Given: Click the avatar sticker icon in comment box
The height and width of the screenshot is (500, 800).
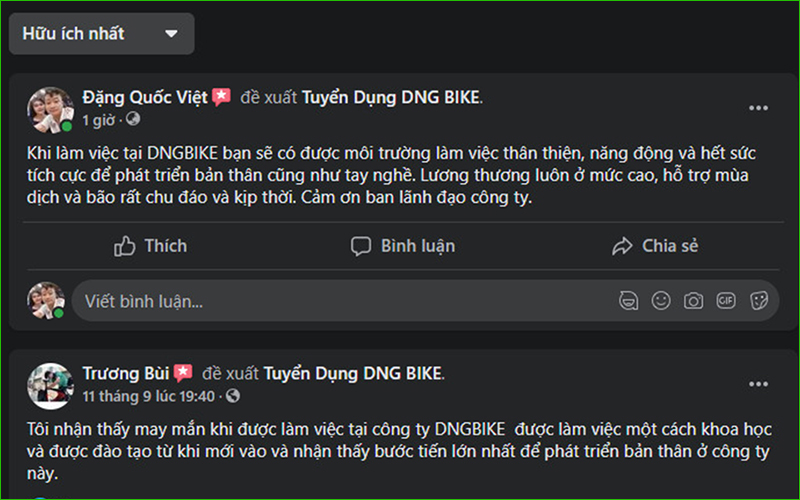Looking at the screenshot, I should click(628, 300).
